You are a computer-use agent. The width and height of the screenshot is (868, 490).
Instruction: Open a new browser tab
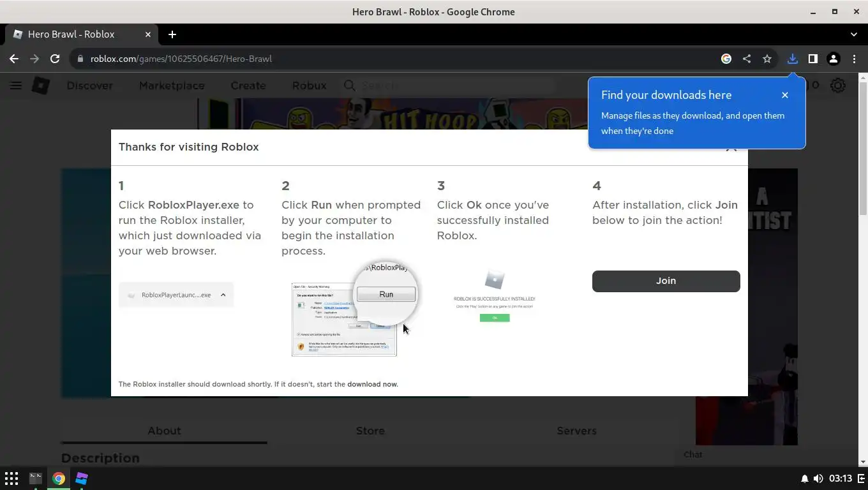(172, 34)
